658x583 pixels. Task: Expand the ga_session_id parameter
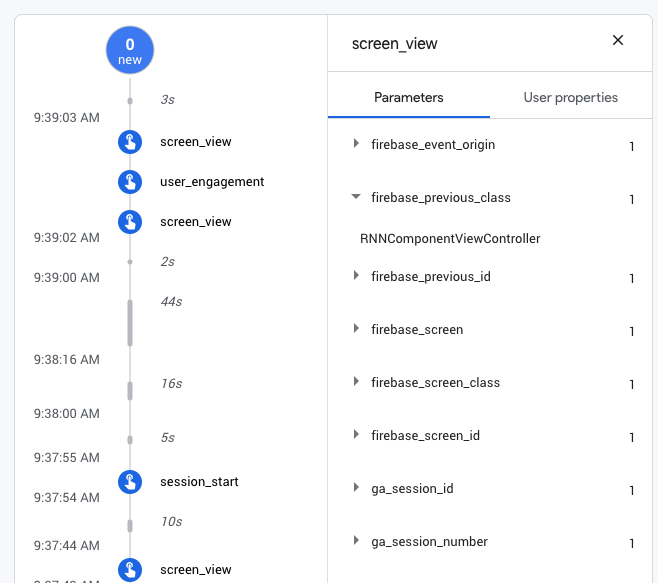(x=356, y=487)
